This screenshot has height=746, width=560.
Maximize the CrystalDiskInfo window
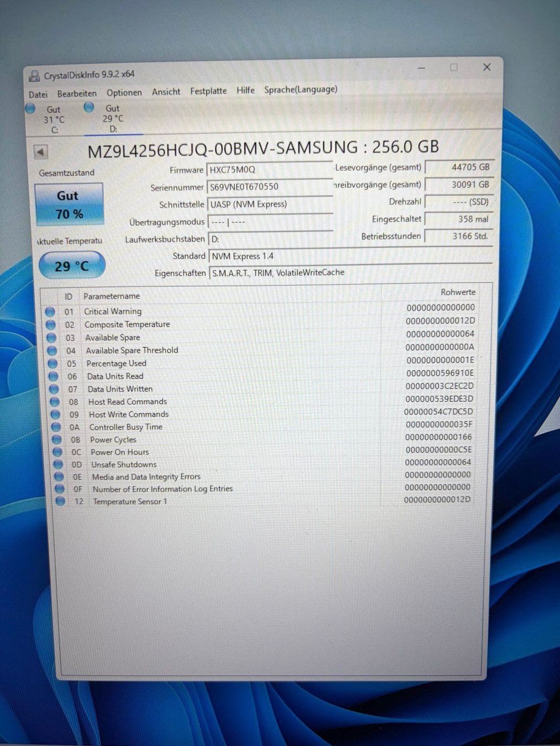tap(454, 67)
